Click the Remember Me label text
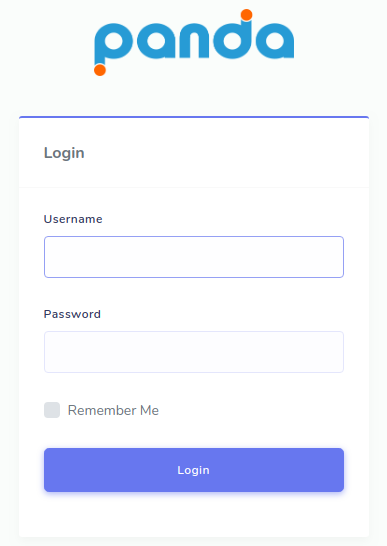Screen dimensions: 387x546 (x=113, y=410)
